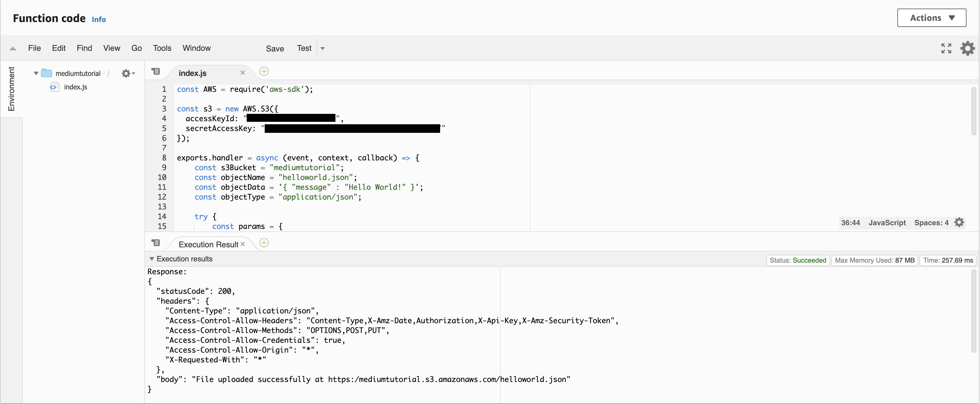
Task: Click the editor tab list icon
Action: click(156, 72)
